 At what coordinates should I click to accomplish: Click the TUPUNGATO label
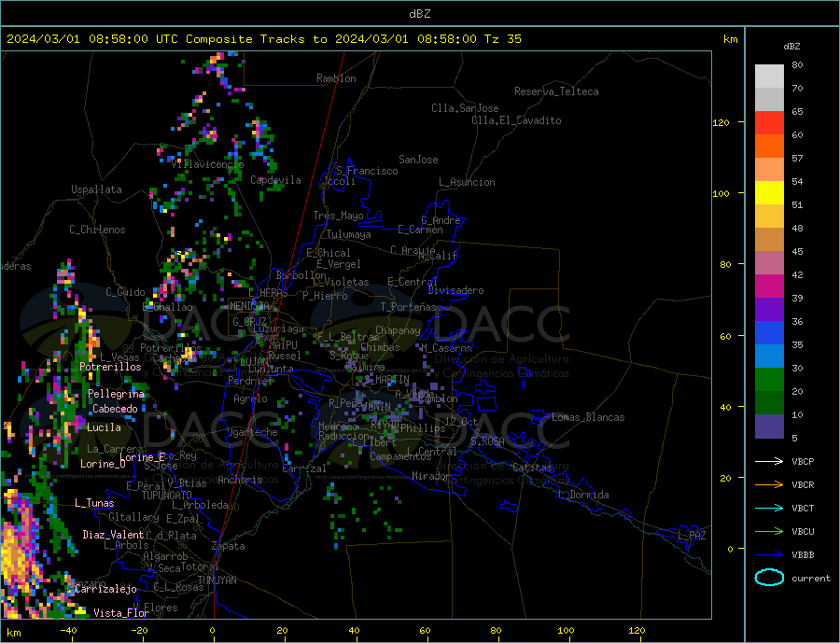pos(167,496)
